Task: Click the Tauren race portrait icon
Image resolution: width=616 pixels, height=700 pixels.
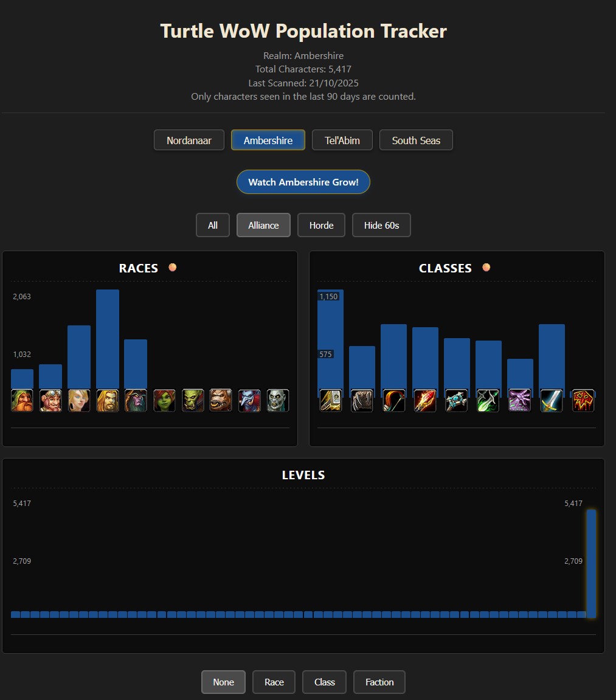Action: [x=221, y=400]
